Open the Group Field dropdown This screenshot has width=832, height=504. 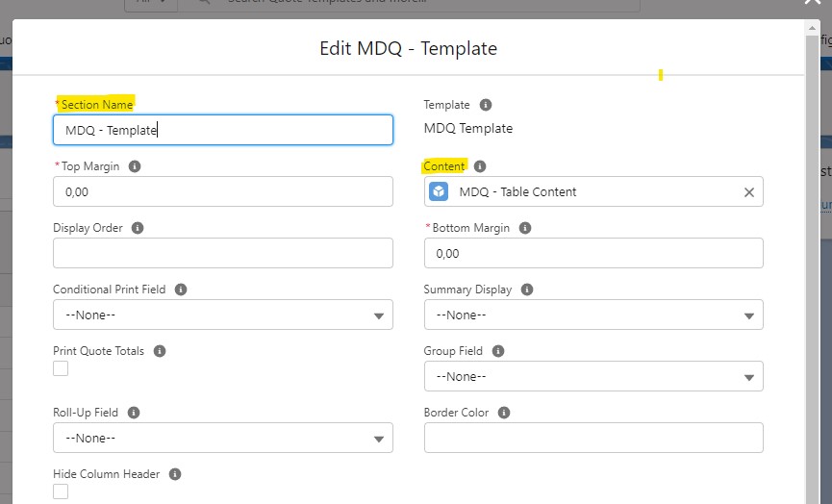[593, 376]
